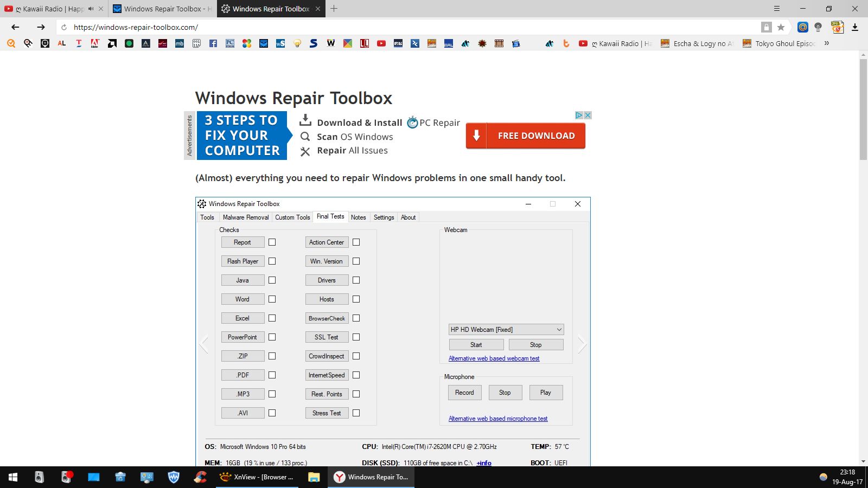Open the Windows Start menu

coord(13,477)
